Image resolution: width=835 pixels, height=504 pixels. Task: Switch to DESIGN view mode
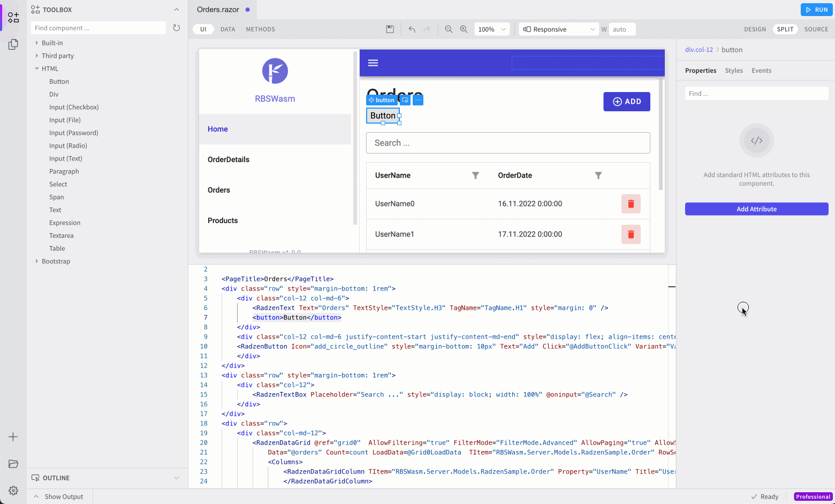(x=755, y=29)
